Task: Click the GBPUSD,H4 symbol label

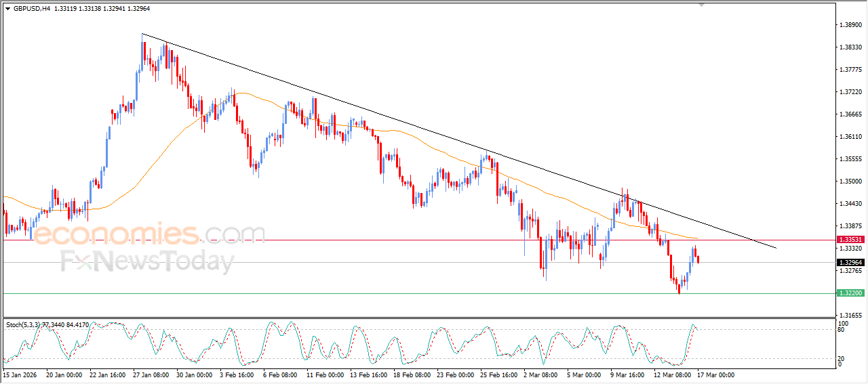Action: click(32, 9)
